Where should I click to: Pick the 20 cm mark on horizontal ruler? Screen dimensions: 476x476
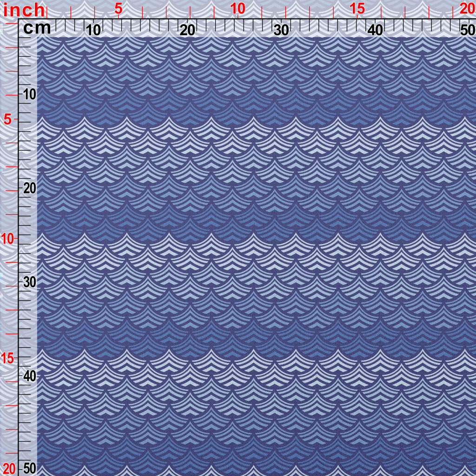(x=187, y=30)
